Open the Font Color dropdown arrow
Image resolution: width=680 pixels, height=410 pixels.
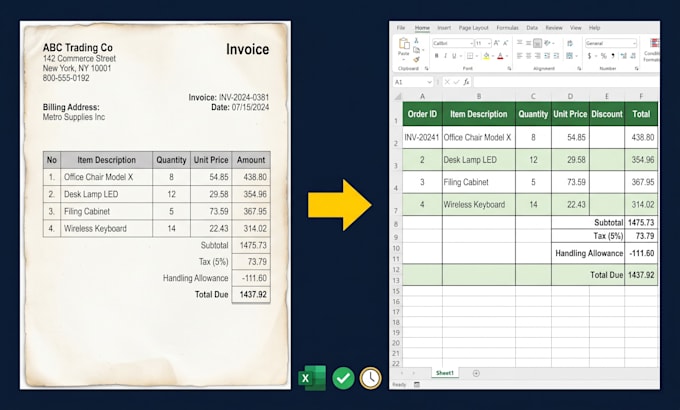point(507,56)
